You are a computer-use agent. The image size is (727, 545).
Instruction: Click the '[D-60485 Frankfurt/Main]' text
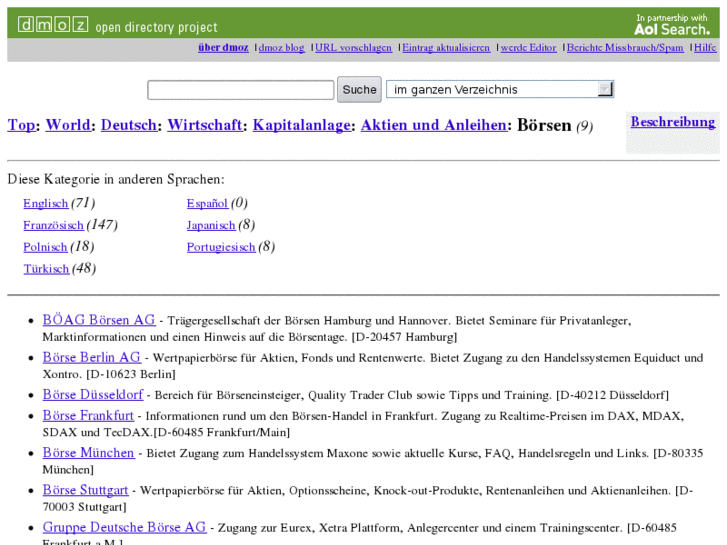[222, 432]
